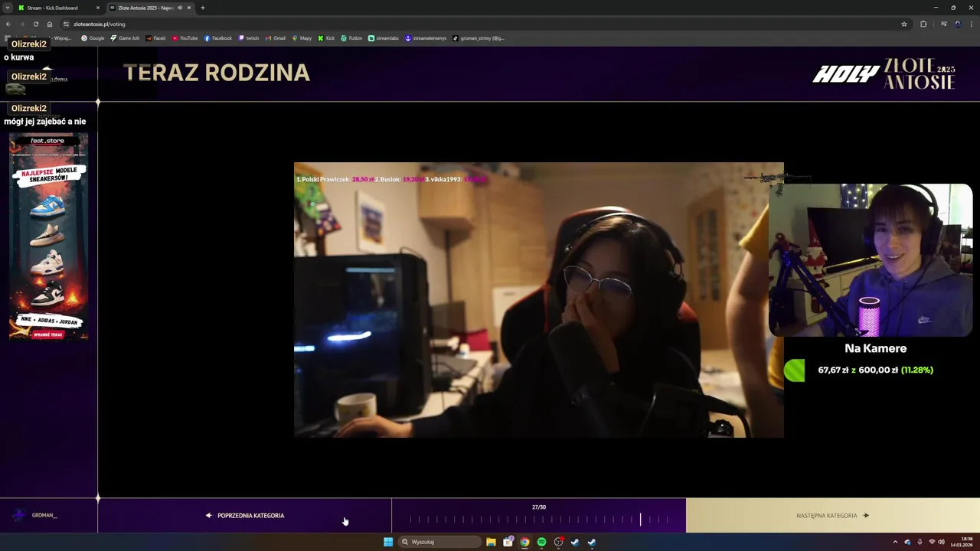Open network settings from the tray
Screen dimensions: 980x551
coord(932,542)
